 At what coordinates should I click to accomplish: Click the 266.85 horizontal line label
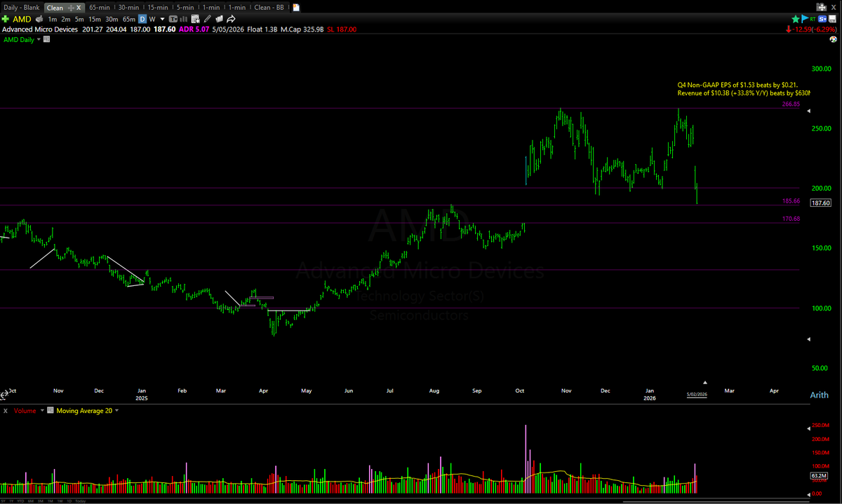791,104
